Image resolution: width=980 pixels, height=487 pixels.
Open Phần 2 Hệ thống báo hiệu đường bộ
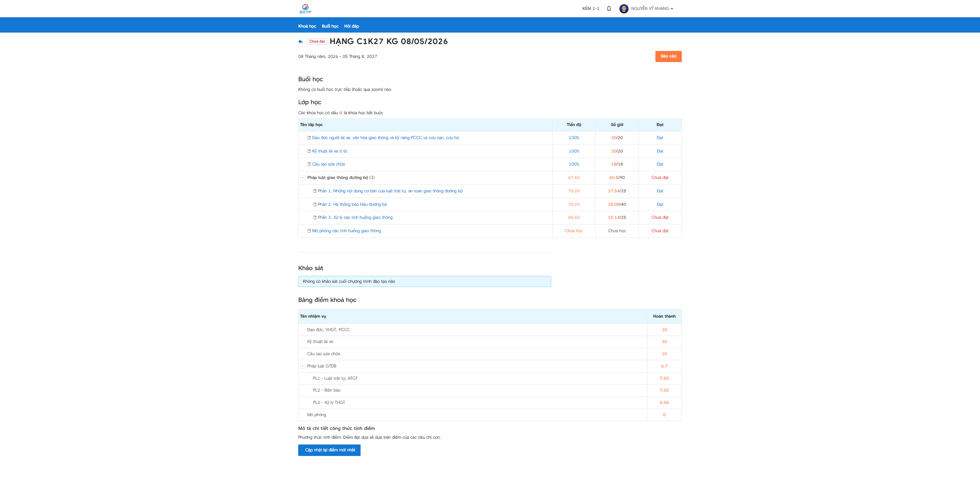pos(352,204)
